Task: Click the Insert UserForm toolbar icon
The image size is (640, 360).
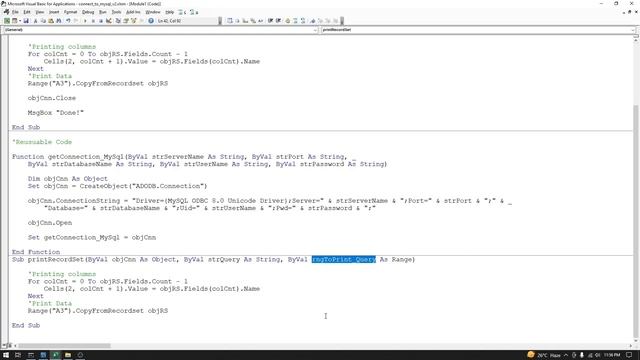Action: (15, 21)
